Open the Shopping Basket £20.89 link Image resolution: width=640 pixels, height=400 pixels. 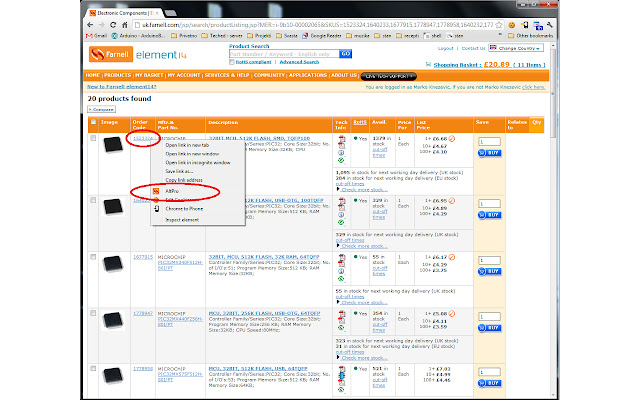(489, 64)
